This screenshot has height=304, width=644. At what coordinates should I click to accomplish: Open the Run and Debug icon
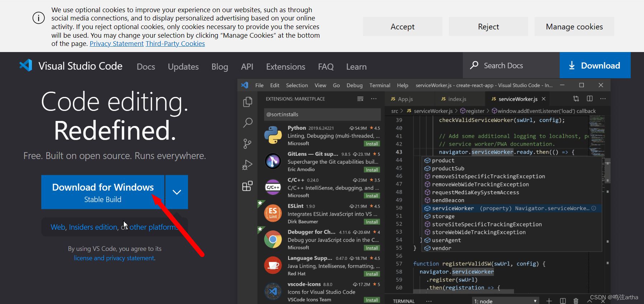click(247, 165)
